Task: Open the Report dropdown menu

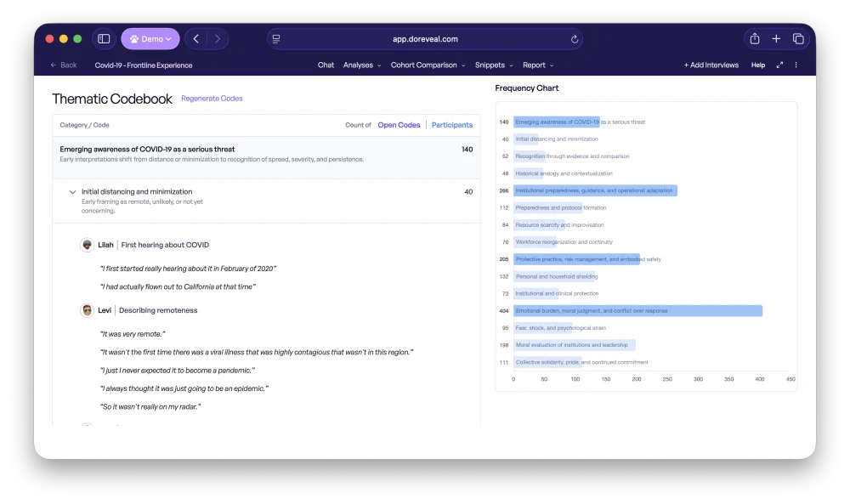Action: pos(538,65)
